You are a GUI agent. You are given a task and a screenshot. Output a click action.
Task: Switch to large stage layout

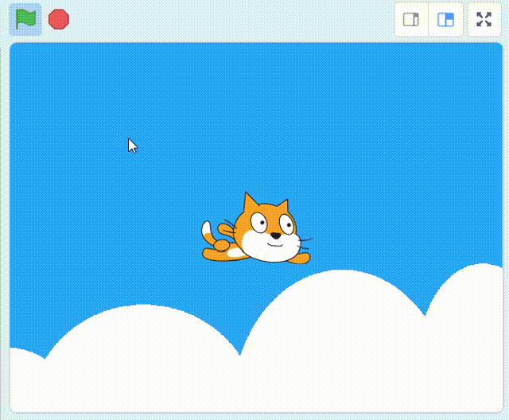(x=445, y=19)
